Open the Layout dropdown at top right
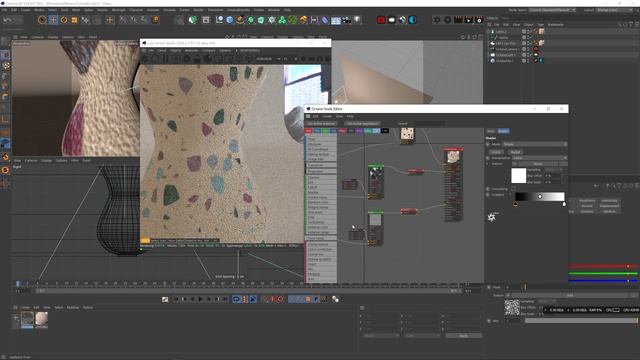This screenshot has width=640, height=360. pyautogui.click(x=615, y=10)
